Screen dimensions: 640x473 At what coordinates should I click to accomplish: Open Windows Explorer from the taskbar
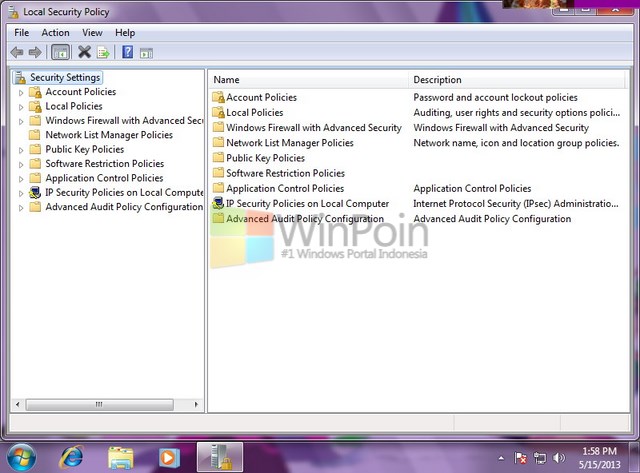pos(120,458)
